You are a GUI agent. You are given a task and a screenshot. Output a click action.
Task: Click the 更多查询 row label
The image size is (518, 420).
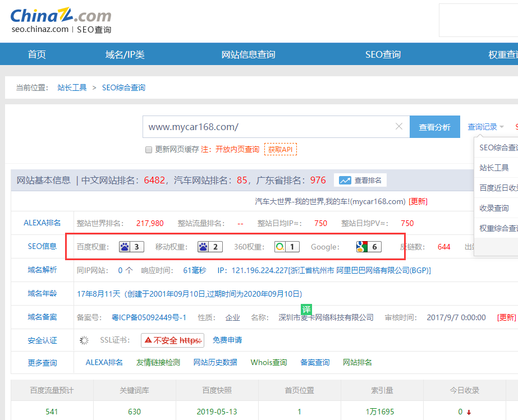[42, 363]
